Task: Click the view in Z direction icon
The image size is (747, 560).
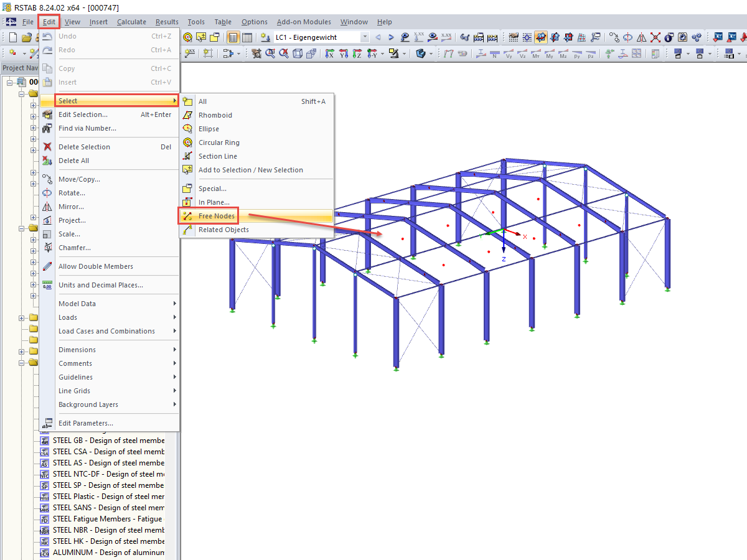Action: click(358, 54)
